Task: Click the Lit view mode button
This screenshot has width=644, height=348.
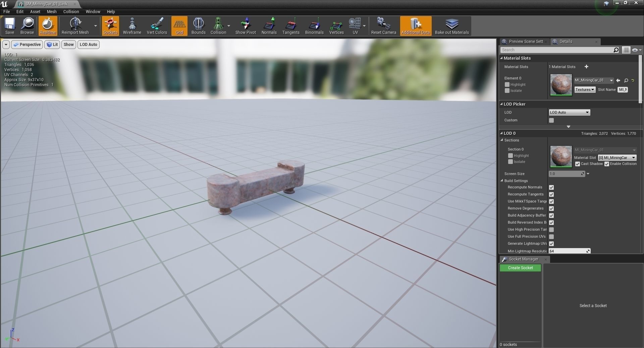Action: [52, 45]
